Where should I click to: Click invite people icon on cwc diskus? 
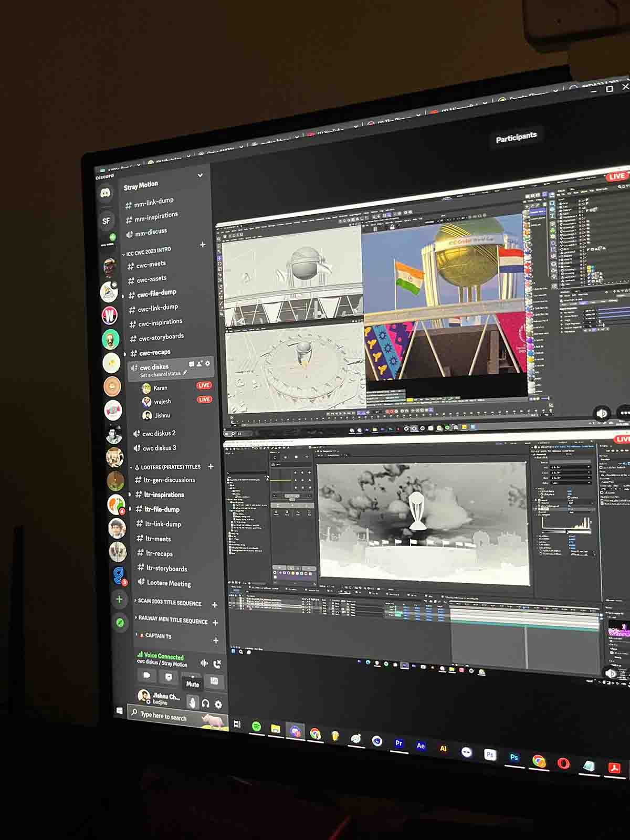pos(199,364)
